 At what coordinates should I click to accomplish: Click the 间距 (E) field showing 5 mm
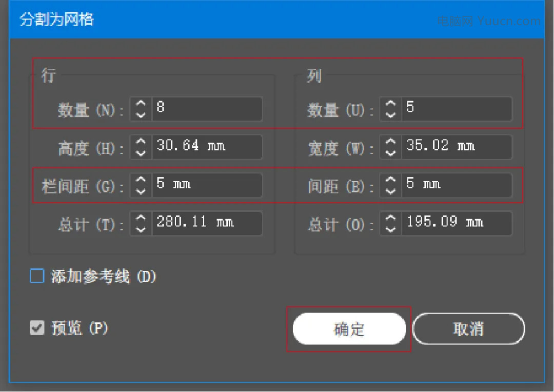(457, 185)
